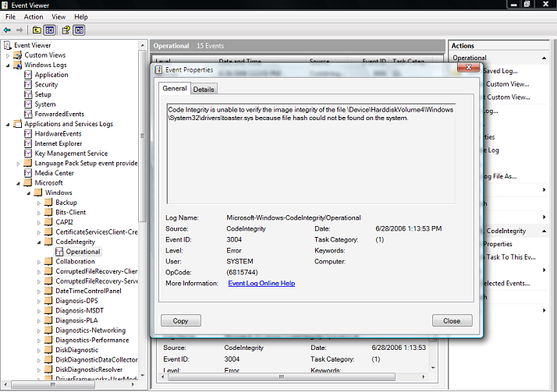Click the Key Management Service log icon
Image resolution: width=557 pixels, height=392 pixels.
[x=28, y=154]
